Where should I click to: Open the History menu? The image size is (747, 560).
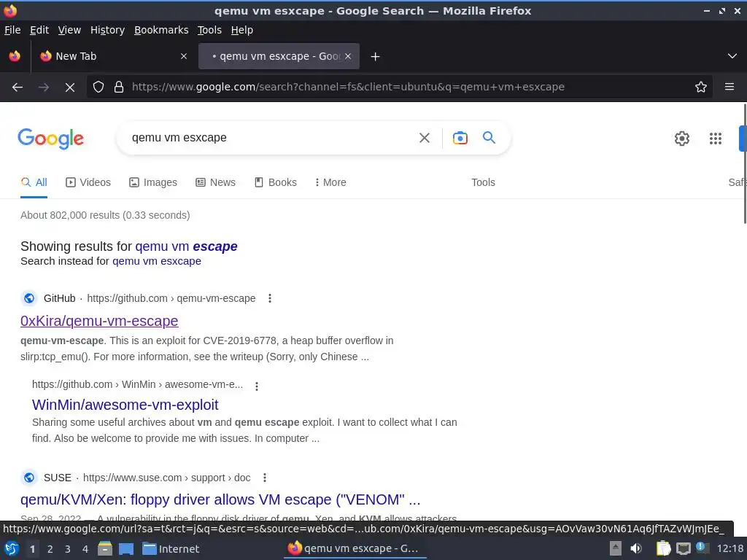(x=108, y=30)
